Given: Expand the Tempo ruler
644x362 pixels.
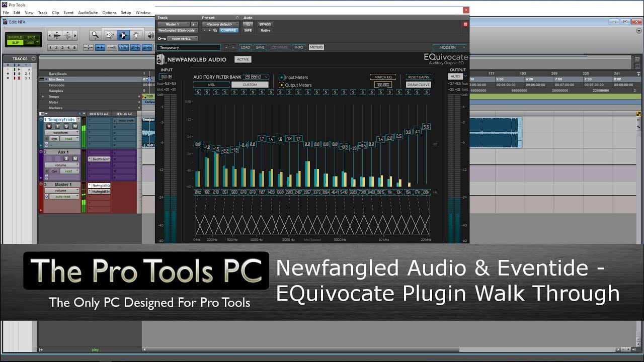Looking at the screenshot, I should (x=43, y=97).
